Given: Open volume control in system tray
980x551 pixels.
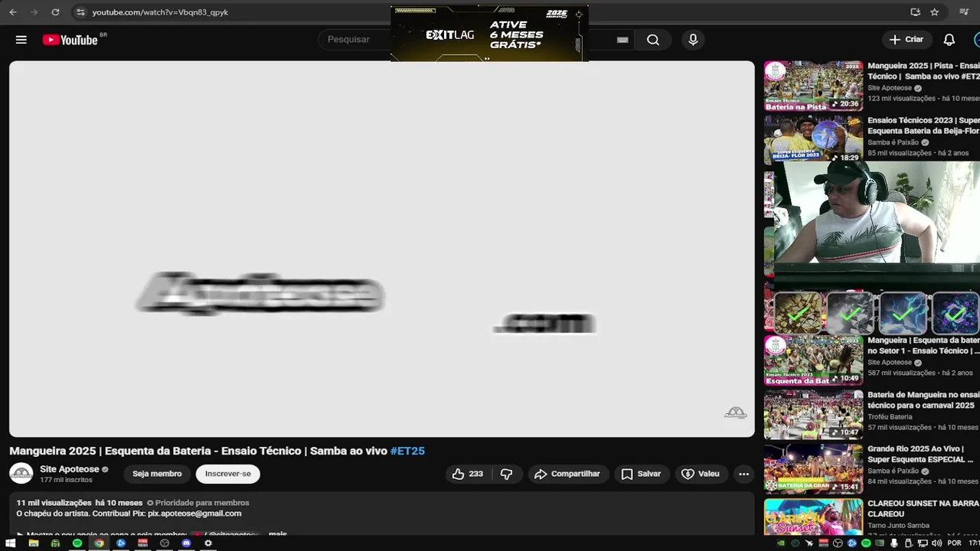Looking at the screenshot, I should click(x=937, y=543).
